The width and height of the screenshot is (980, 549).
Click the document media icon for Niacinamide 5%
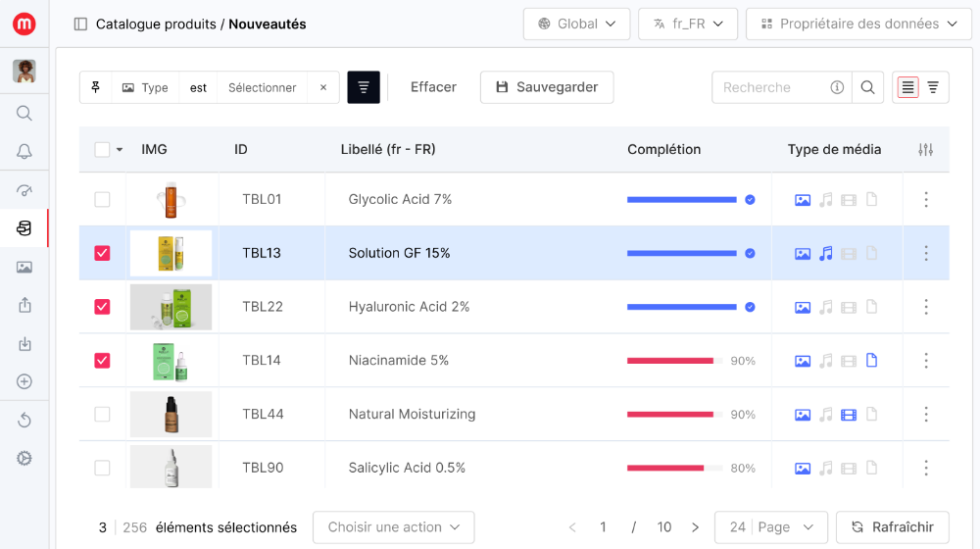pos(871,361)
